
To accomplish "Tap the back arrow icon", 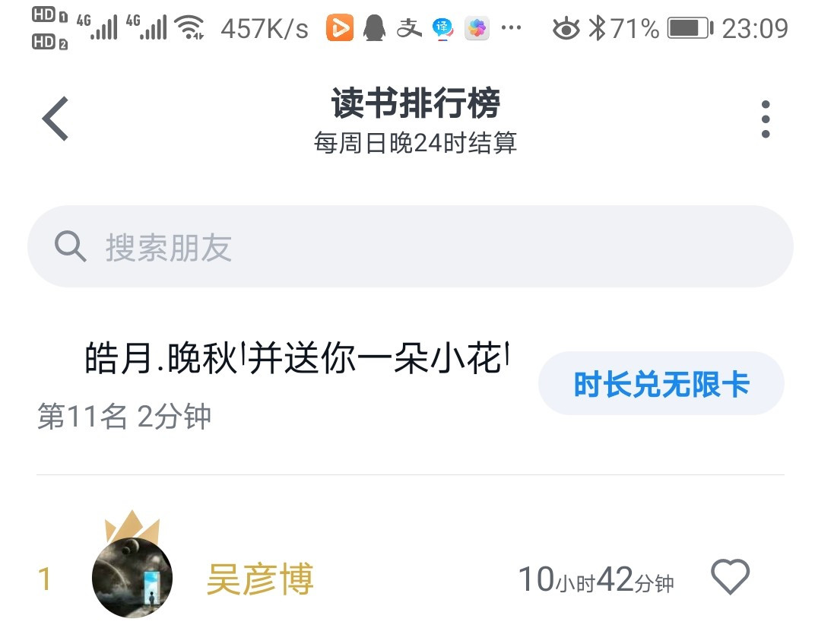I will pyautogui.click(x=55, y=119).
